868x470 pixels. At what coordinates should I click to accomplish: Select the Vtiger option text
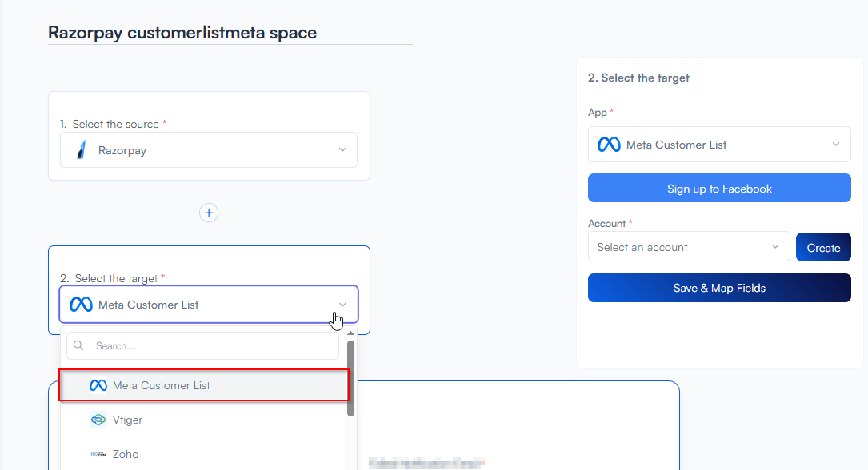click(128, 420)
